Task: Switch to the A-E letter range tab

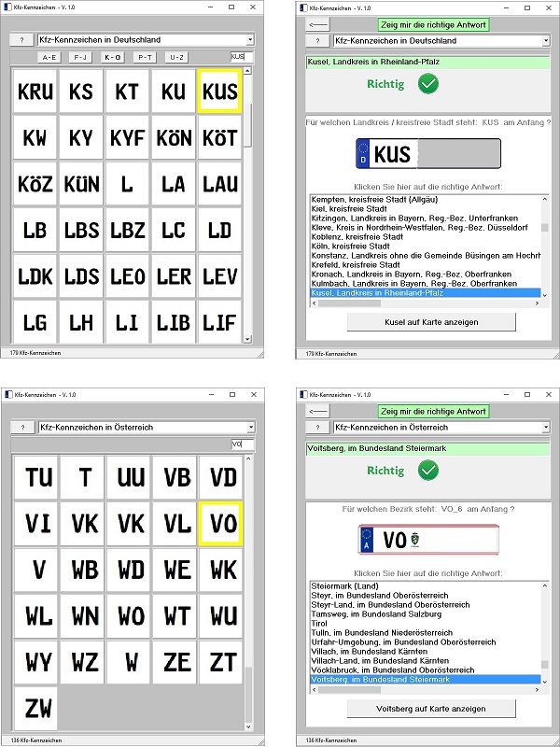Action: tap(49, 57)
